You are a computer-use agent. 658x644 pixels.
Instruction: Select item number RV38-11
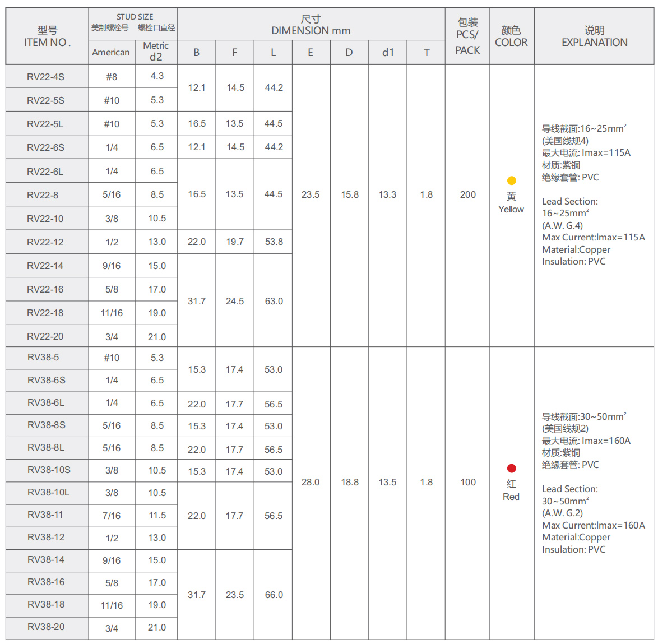click(x=45, y=515)
